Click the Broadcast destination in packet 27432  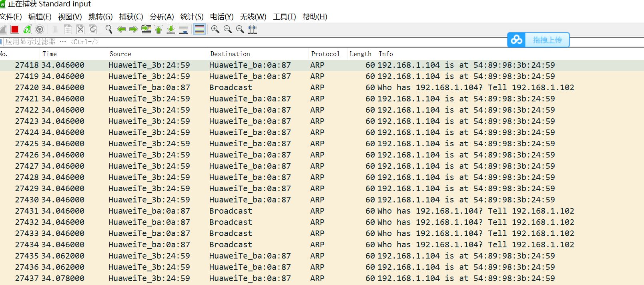pos(231,222)
